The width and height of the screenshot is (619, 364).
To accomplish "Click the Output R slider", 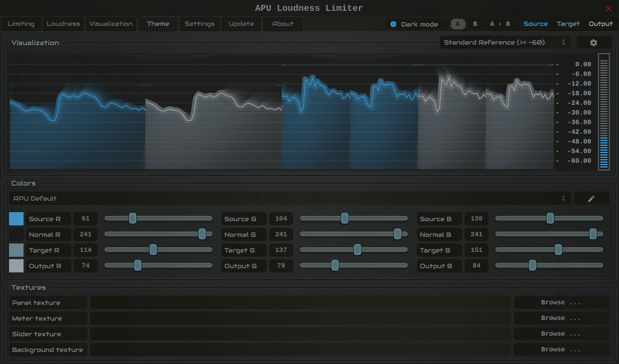I will [x=158, y=266].
